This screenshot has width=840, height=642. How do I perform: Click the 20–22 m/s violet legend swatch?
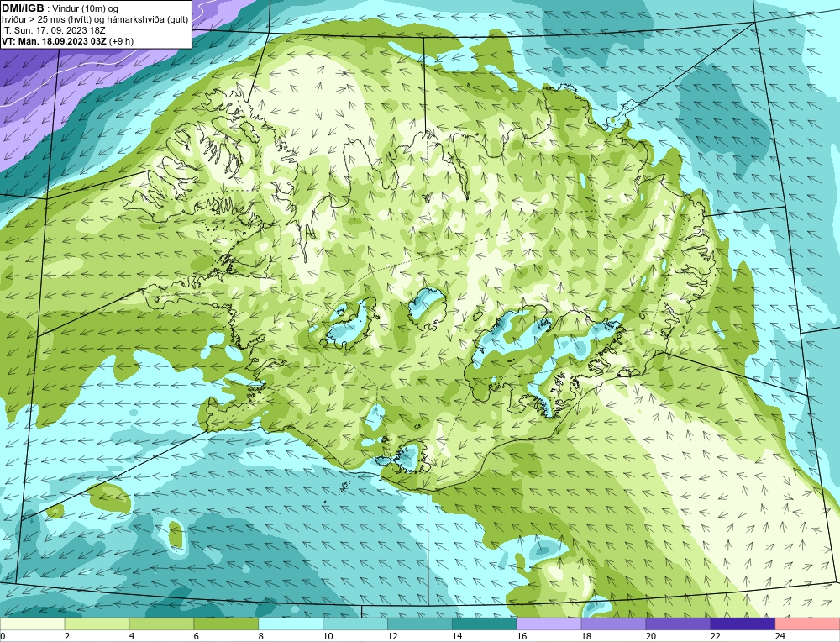click(x=678, y=624)
